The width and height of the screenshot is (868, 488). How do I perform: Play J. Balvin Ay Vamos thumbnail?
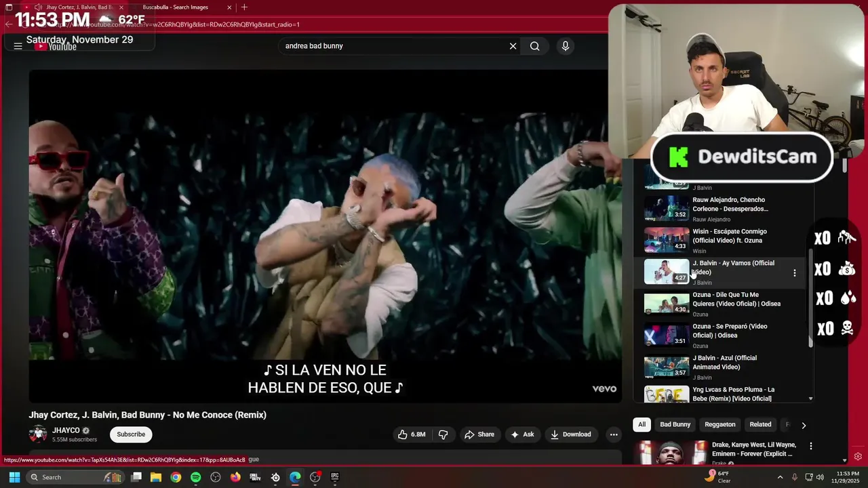click(667, 272)
